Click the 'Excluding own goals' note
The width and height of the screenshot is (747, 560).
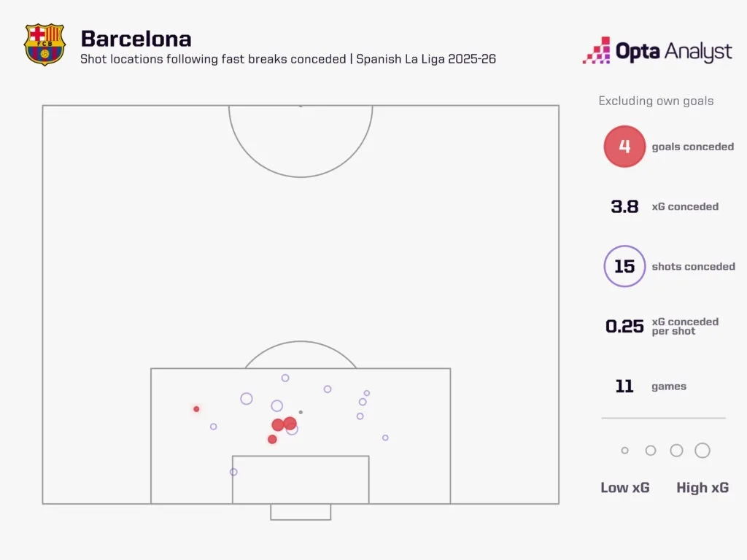pyautogui.click(x=656, y=101)
